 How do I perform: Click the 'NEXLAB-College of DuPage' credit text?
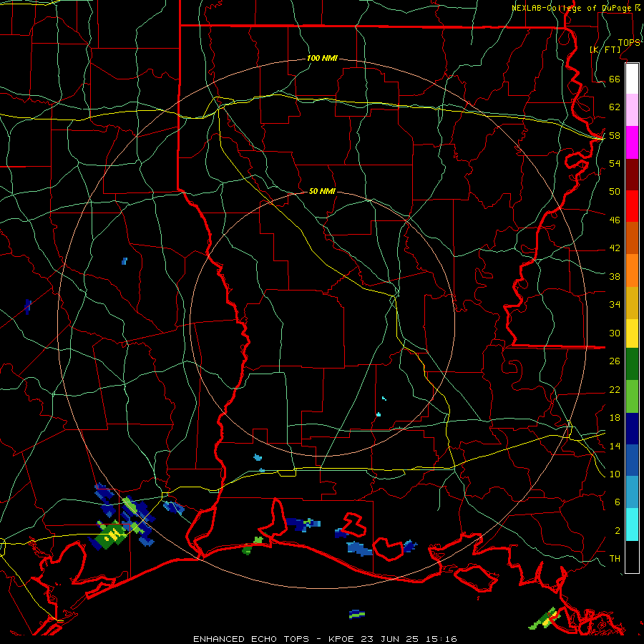[x=572, y=8]
